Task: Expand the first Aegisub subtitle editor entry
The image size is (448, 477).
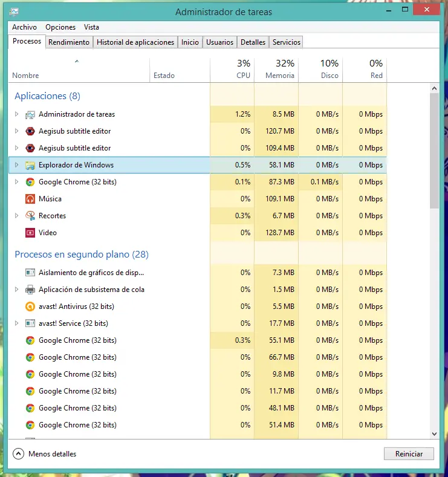Action: 17,131
